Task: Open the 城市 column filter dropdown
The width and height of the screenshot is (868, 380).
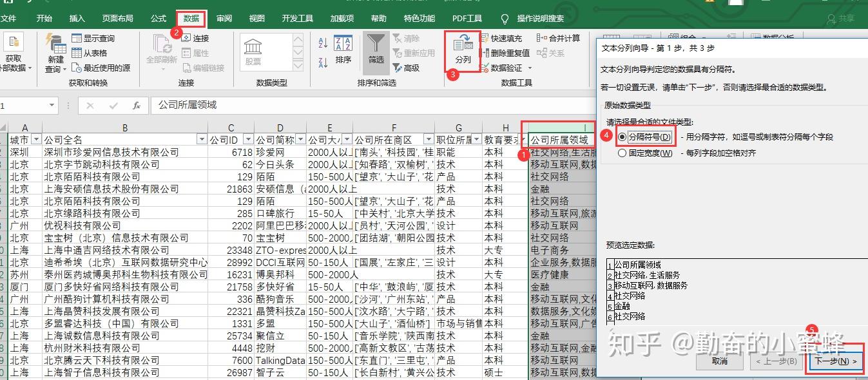Action: pyautogui.click(x=36, y=140)
